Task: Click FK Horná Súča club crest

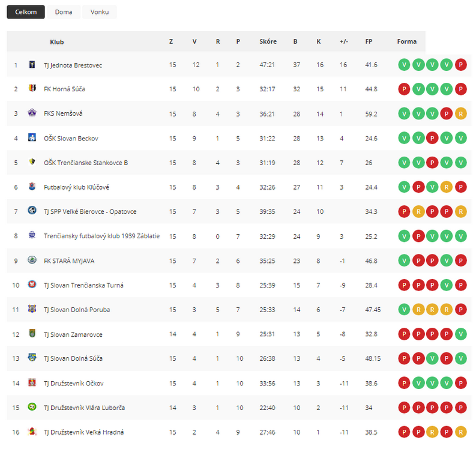Action: click(x=32, y=88)
